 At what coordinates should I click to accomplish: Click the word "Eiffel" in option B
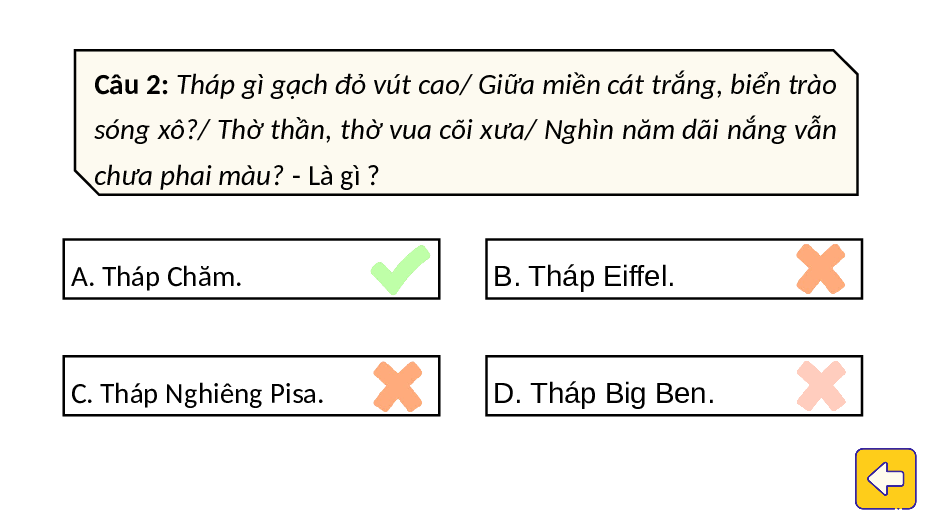pyautogui.click(x=638, y=276)
